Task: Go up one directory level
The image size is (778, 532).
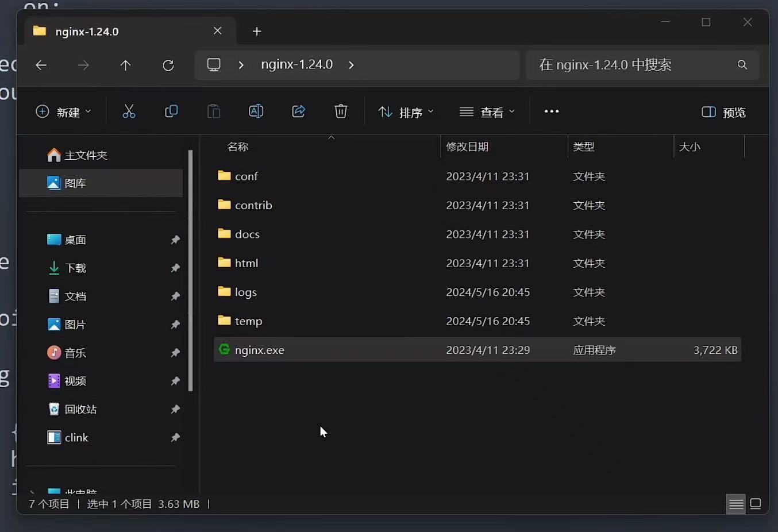Action: tap(125, 65)
